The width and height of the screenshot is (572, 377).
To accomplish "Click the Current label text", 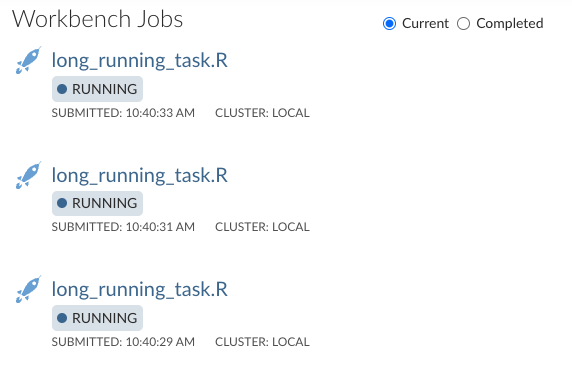I will click(x=425, y=23).
